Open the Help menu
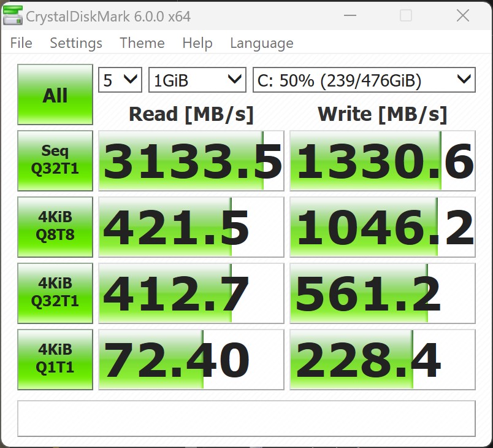Screen dimensions: 493x448 click(x=197, y=43)
